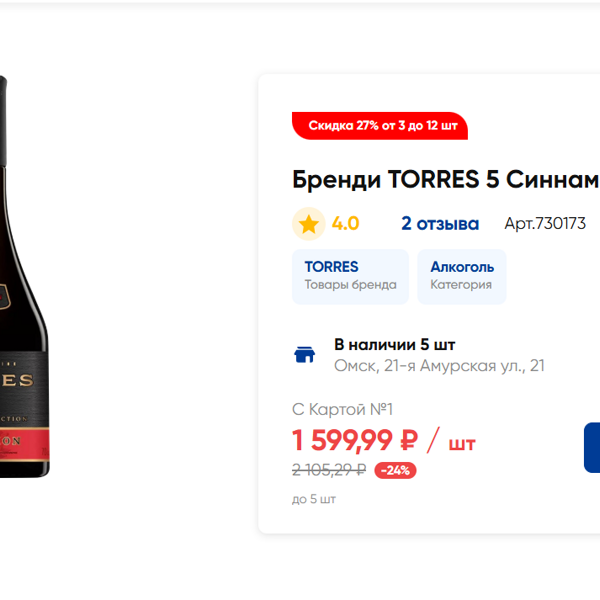
Task: Click the blue store availability icon
Action: (304, 355)
